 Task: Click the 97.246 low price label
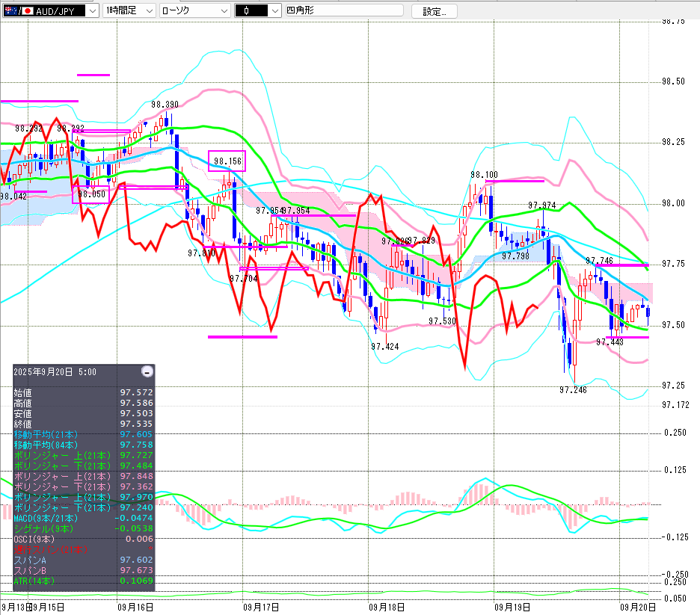click(x=574, y=390)
